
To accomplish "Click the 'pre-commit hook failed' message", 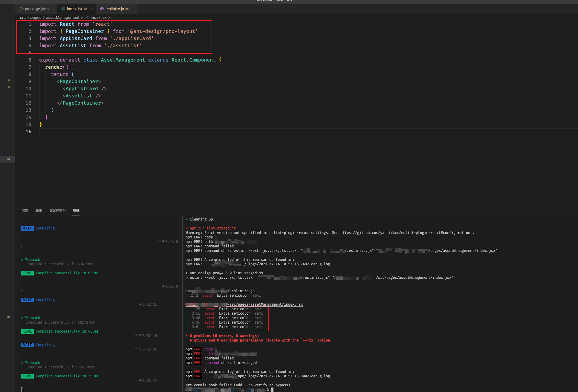I will [x=238, y=385].
